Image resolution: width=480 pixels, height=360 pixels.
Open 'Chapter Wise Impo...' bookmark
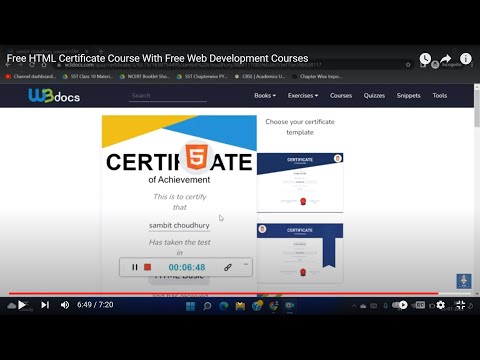coord(317,77)
